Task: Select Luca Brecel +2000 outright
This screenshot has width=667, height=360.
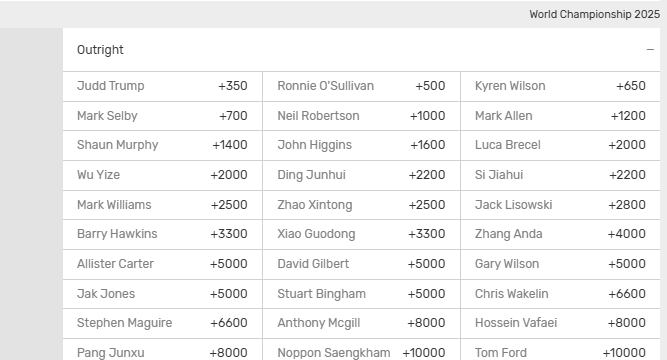Action: 560,146
